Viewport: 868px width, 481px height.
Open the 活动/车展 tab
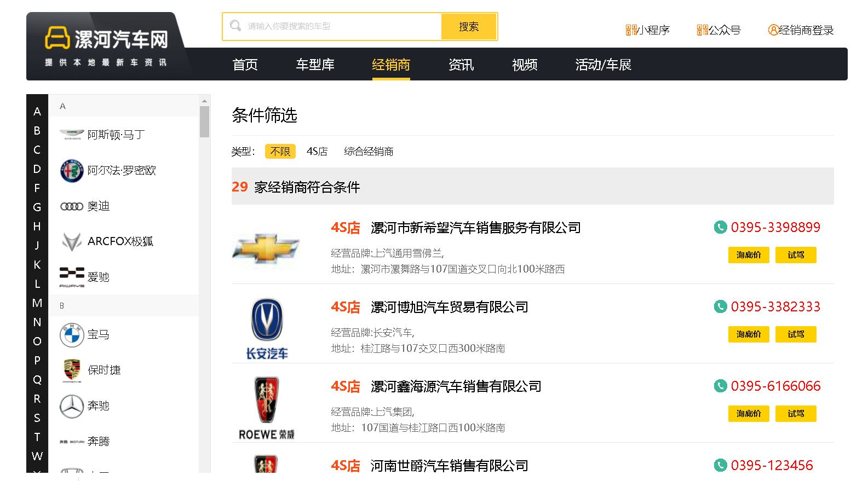pyautogui.click(x=603, y=65)
